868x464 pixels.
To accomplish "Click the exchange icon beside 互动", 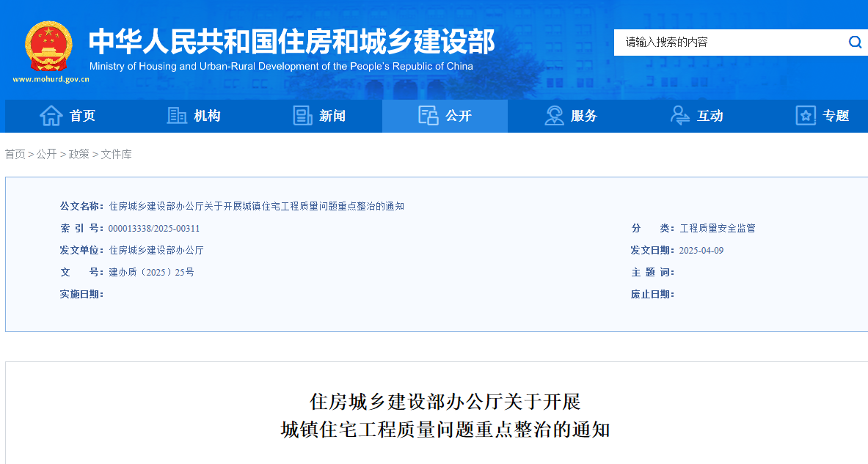I will click(679, 116).
